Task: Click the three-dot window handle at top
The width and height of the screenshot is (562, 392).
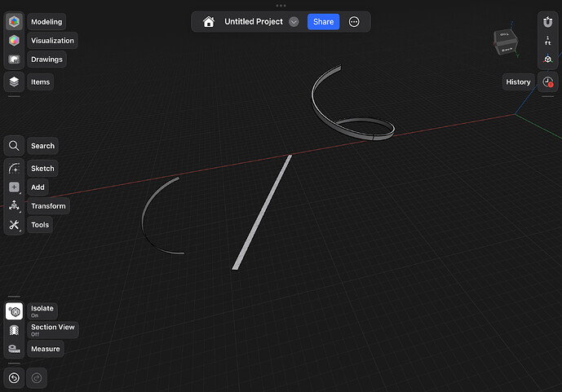Action: [x=281, y=6]
